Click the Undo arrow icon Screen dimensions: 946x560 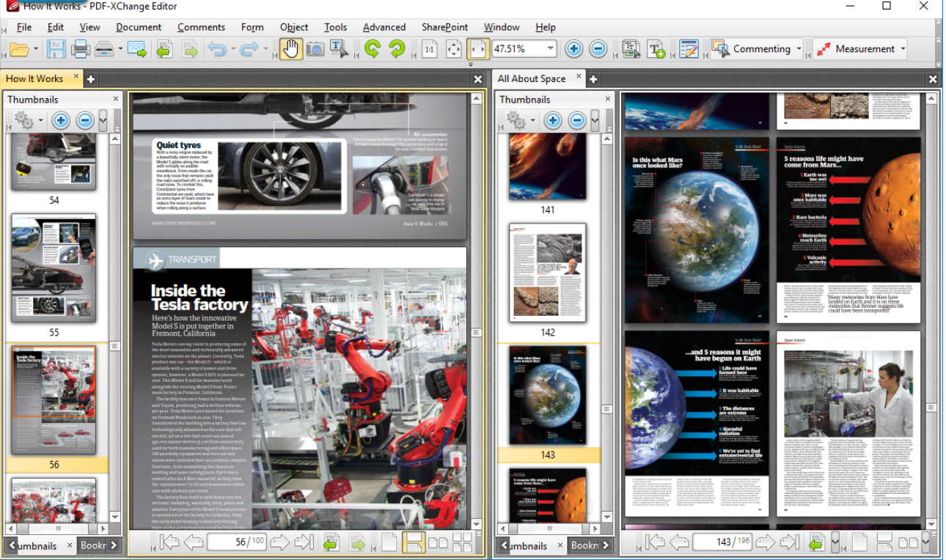tap(216, 49)
